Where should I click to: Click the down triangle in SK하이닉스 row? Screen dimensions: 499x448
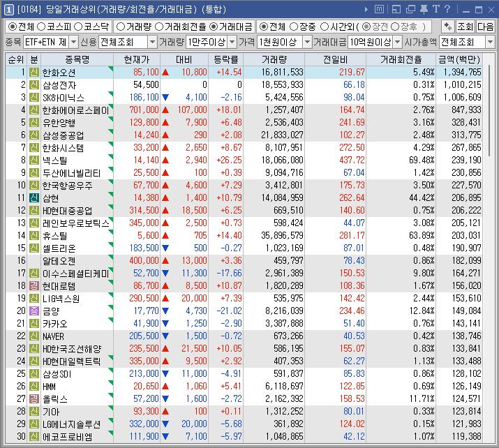click(x=165, y=98)
